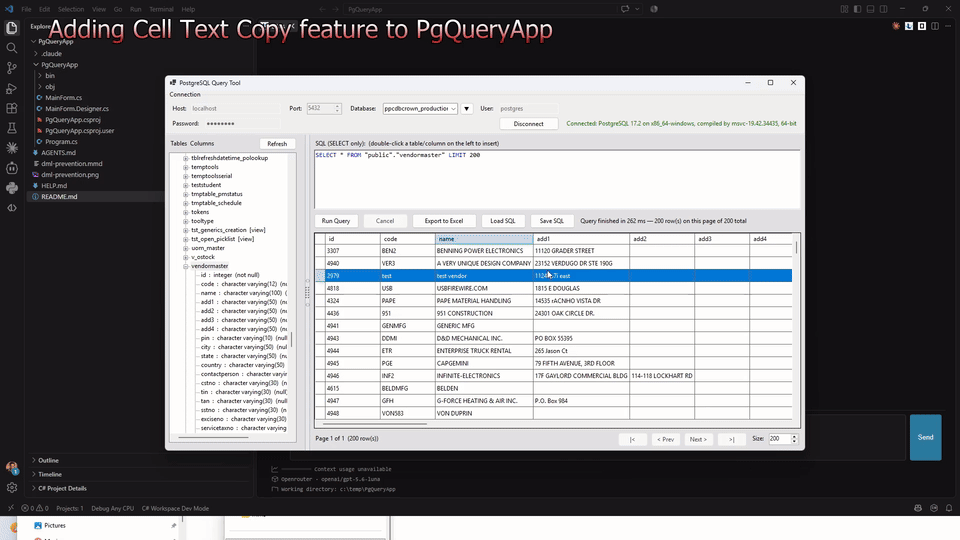Go back with navigation arrow in title bar
The width and height of the screenshot is (960, 540).
coord(322,9)
